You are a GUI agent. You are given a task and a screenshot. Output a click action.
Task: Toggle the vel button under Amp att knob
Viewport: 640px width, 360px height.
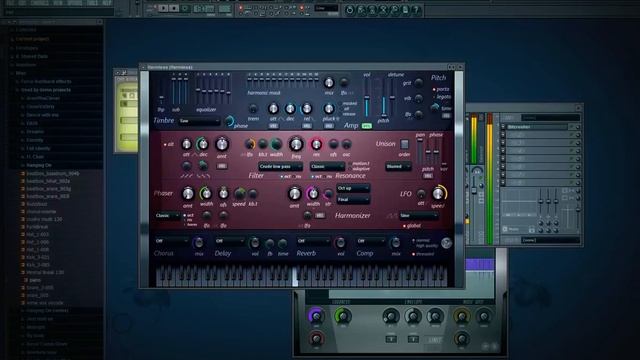273,126
